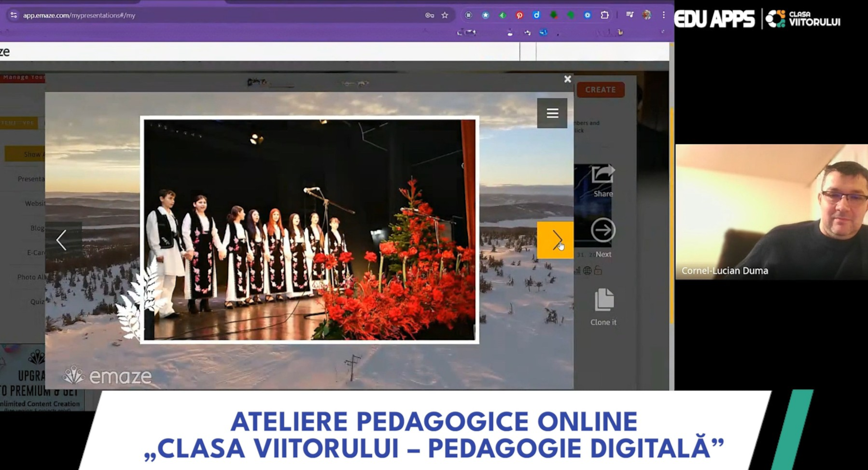Image resolution: width=868 pixels, height=470 pixels.
Task: Open the site information icon left of the URL
Action: click(x=14, y=15)
